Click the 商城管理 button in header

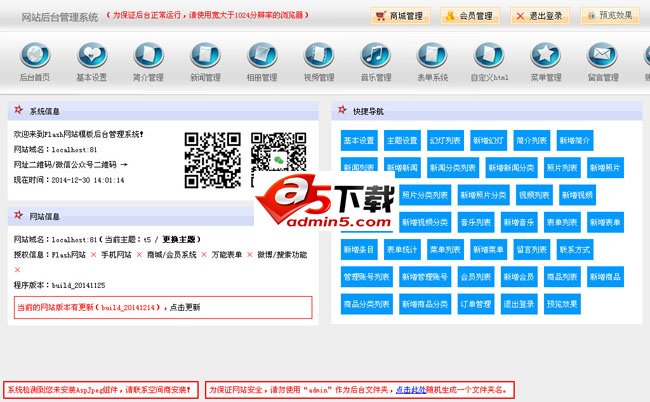tap(400, 16)
